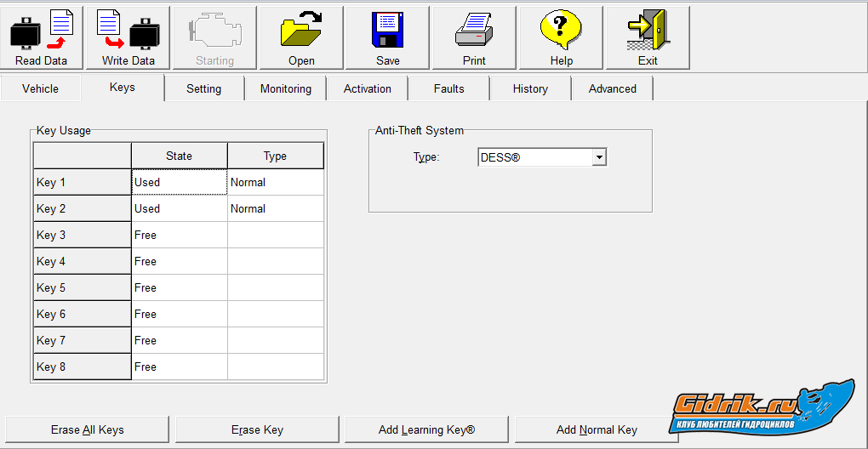Open the Monitoring tab

(286, 88)
